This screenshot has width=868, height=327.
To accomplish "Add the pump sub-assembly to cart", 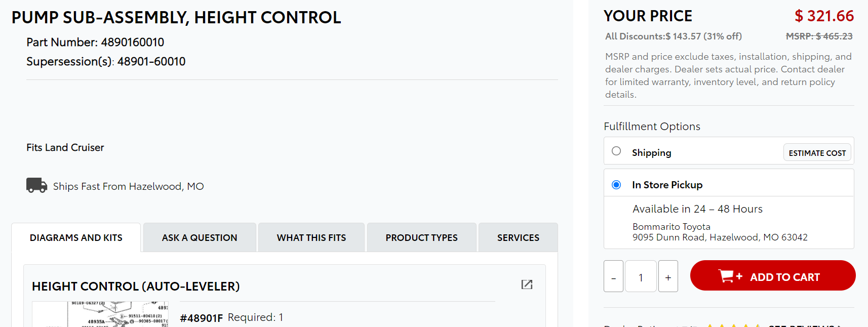I will tap(773, 276).
